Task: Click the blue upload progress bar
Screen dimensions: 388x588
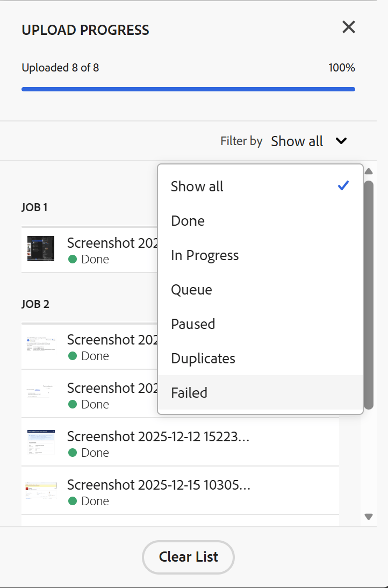Action: point(188,88)
